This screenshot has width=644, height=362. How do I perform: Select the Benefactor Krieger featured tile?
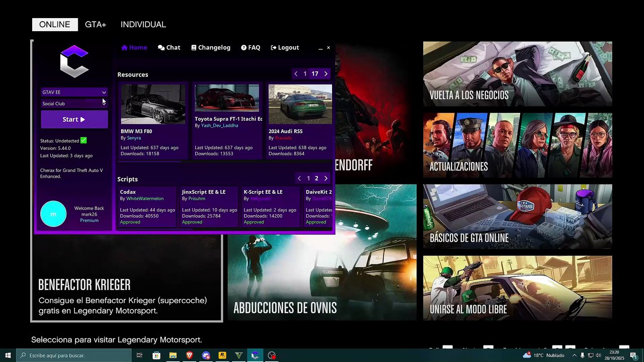127,278
